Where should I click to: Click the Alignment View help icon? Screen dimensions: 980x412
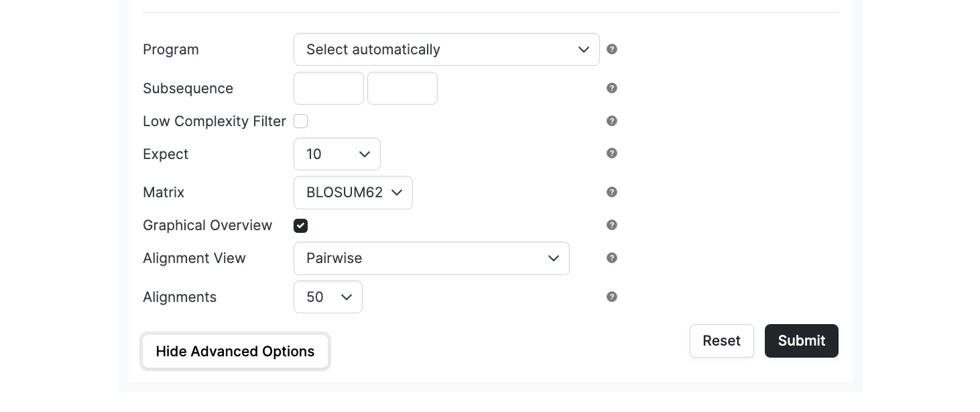pos(611,258)
